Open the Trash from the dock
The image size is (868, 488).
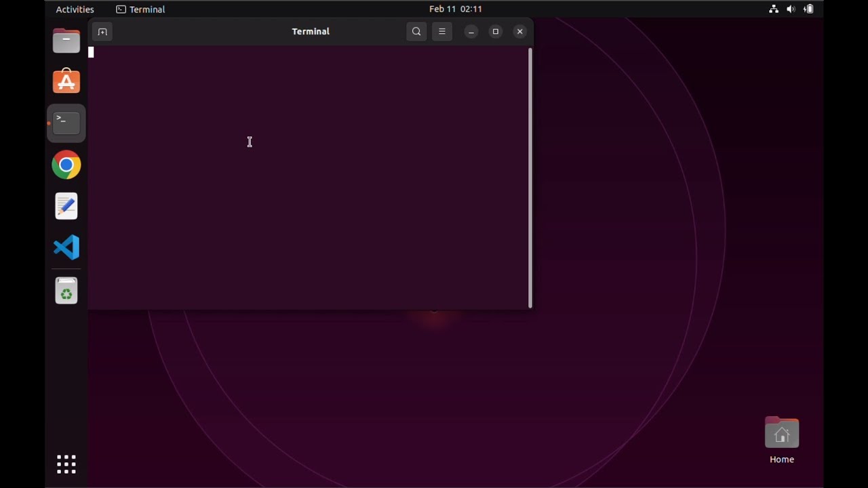click(66, 291)
